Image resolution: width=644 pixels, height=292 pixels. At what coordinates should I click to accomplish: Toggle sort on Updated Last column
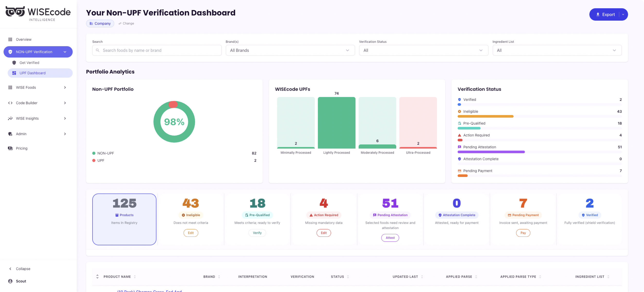click(422, 277)
